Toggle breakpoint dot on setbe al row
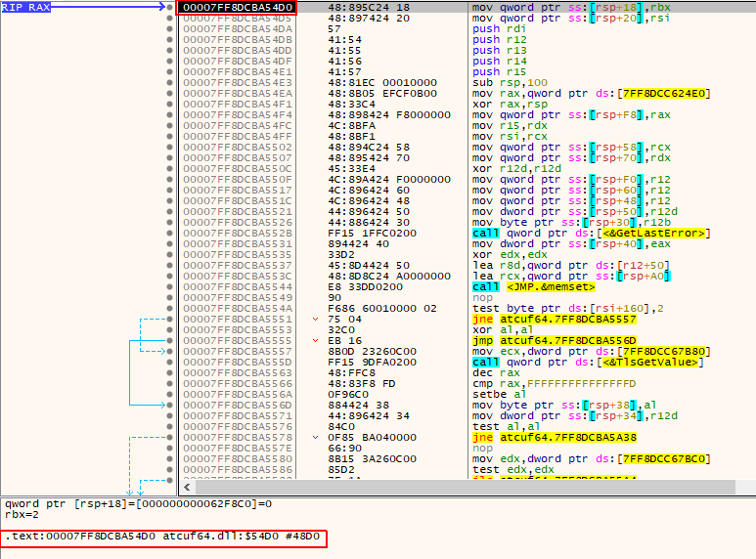 pyautogui.click(x=169, y=394)
